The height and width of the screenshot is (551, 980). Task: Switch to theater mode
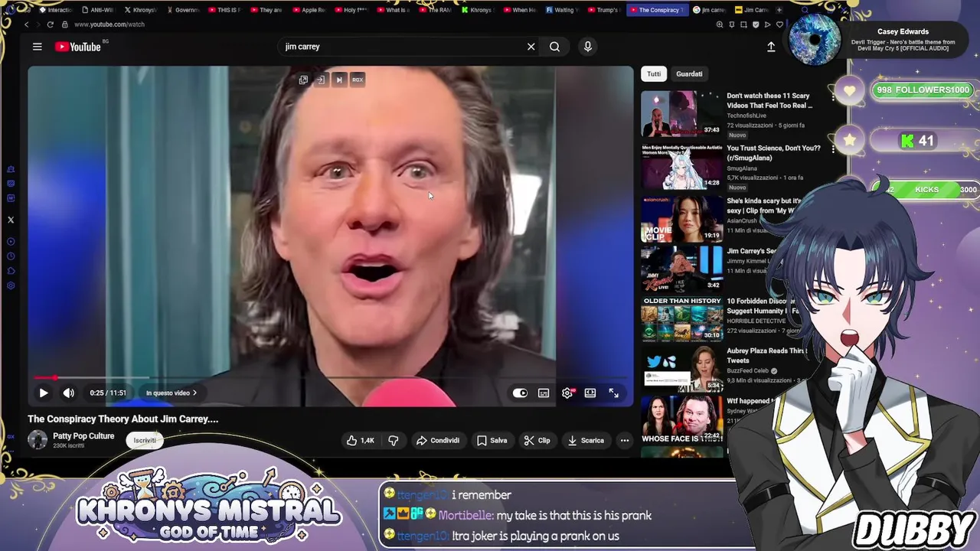coord(590,393)
